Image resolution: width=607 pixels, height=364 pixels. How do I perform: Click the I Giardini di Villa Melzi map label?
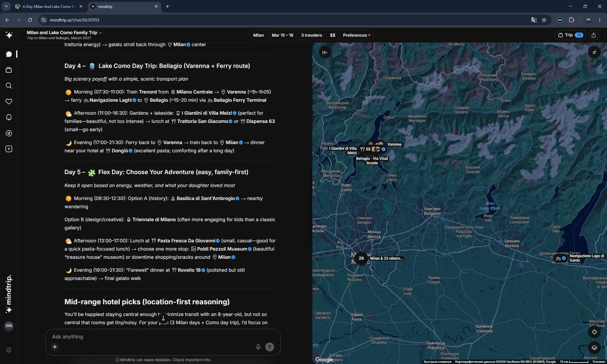coord(343,151)
